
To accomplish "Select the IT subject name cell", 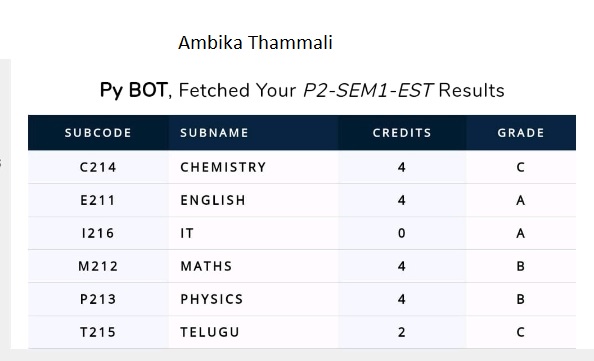I will 187,233.
